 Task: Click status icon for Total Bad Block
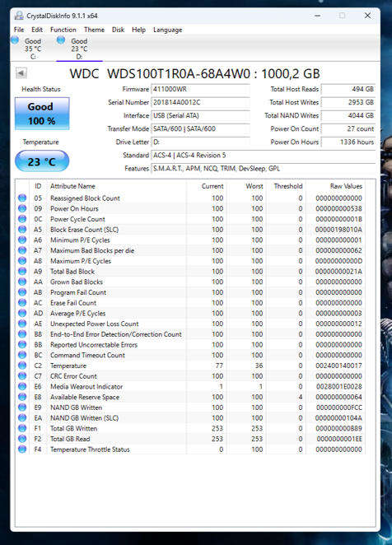tap(22, 271)
